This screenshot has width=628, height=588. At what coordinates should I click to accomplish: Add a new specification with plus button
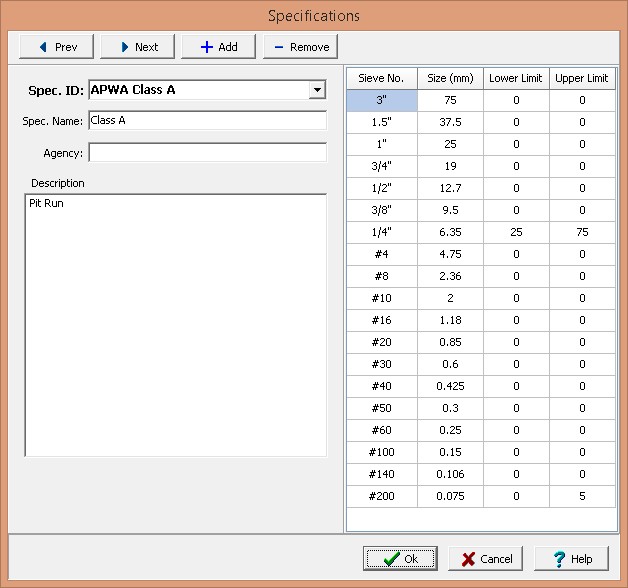click(218, 47)
